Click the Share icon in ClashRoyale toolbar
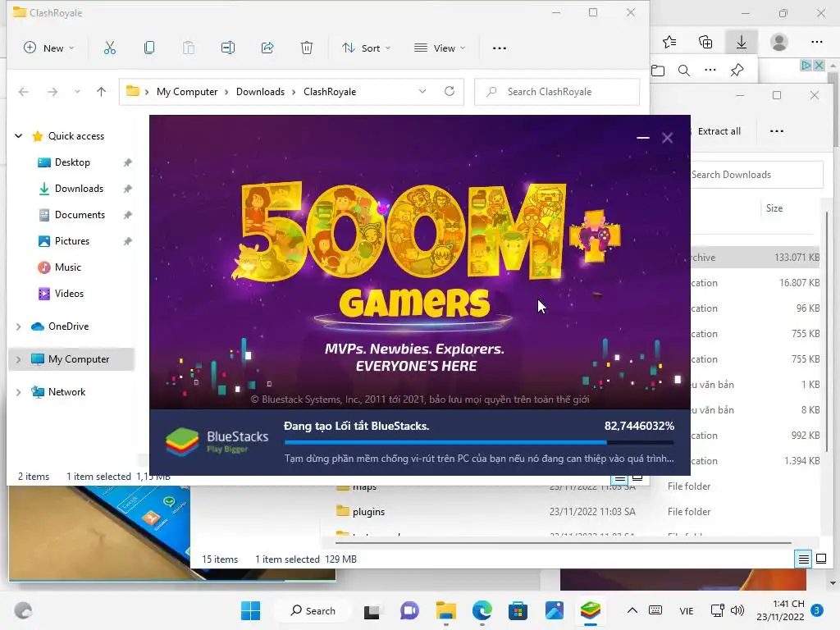Viewport: 840px width, 630px height. [267, 48]
